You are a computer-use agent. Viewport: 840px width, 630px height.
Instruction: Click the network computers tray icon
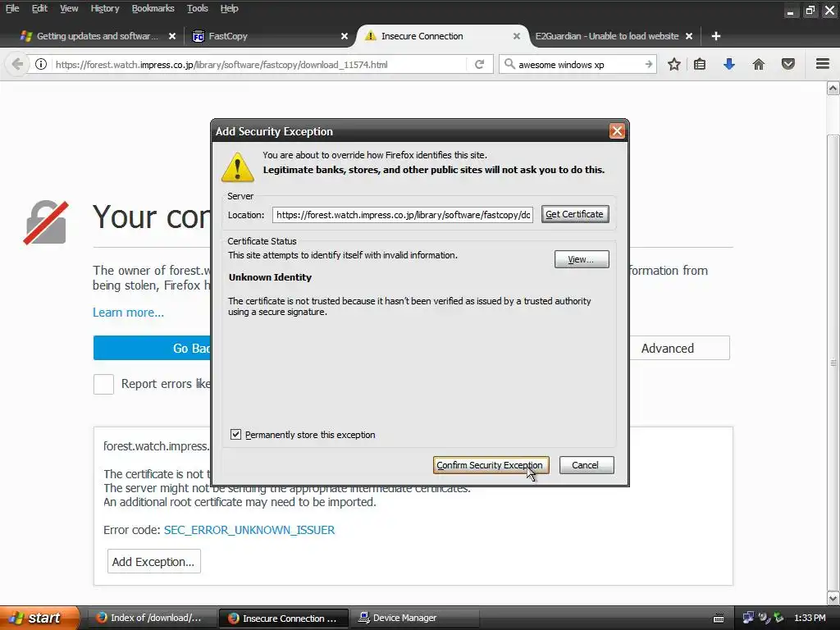coord(748,618)
